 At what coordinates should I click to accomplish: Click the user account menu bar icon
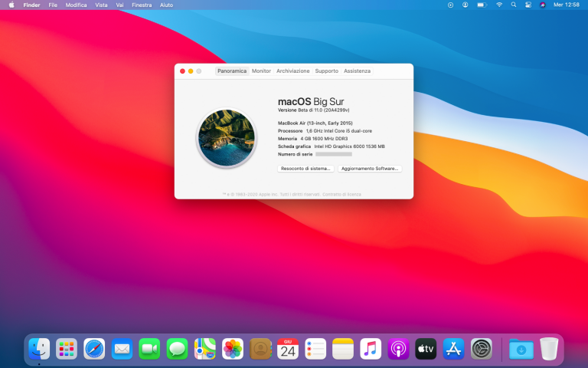(x=465, y=5)
